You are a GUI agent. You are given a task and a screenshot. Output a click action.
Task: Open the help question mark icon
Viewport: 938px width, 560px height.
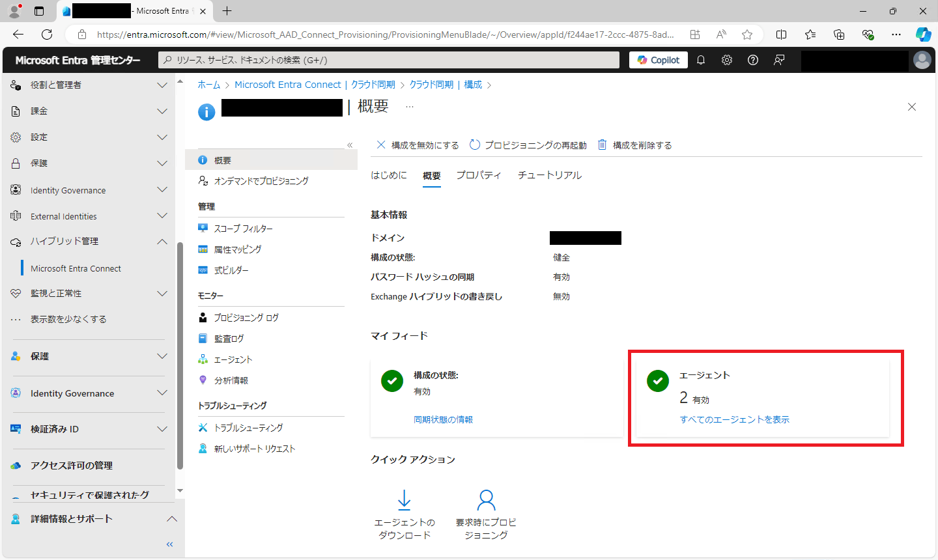pyautogui.click(x=753, y=60)
